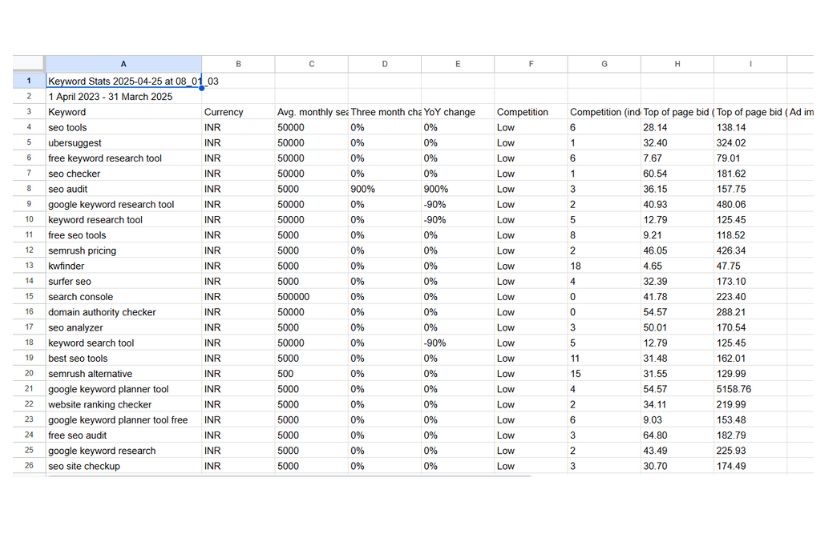Click the '4.65' bid value cell
Viewport: 826px width, 551px height.
[x=677, y=266]
